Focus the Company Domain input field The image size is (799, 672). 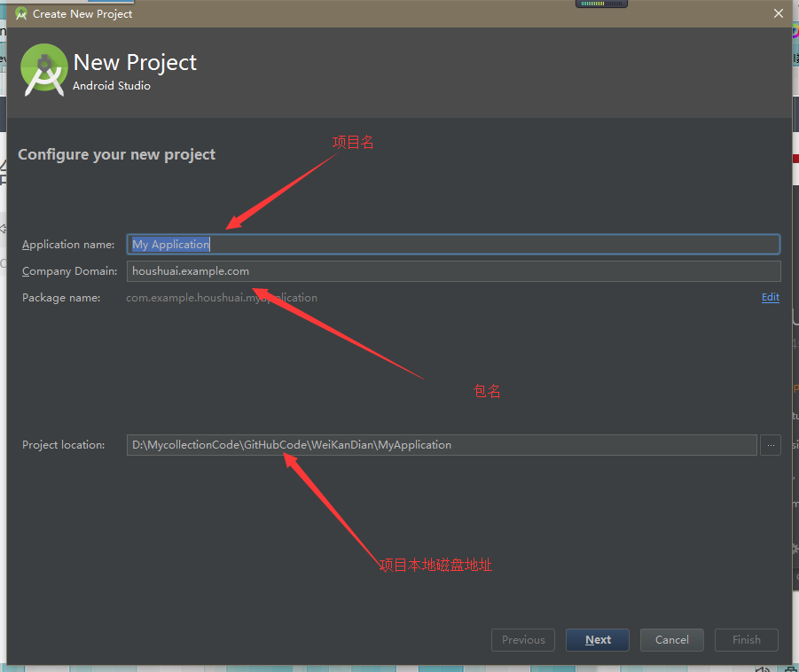click(x=452, y=271)
